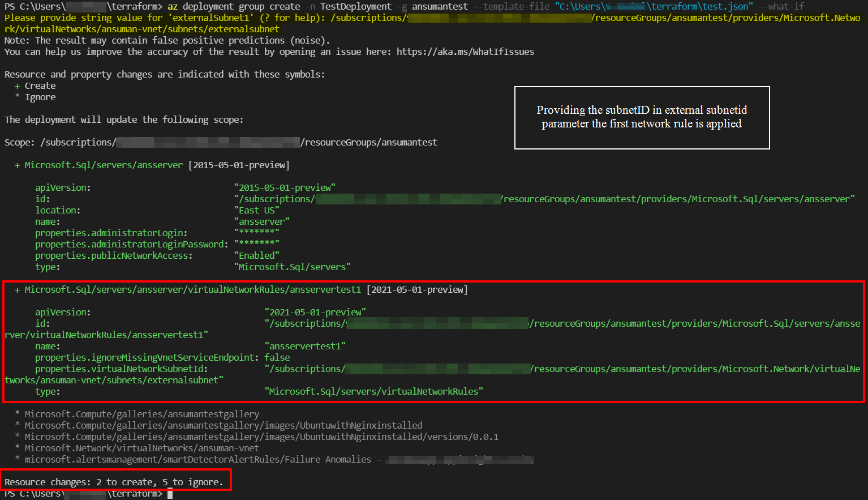The width and height of the screenshot is (868, 500).
Task: Click the '--template-file' flag text
Action: coord(511,6)
